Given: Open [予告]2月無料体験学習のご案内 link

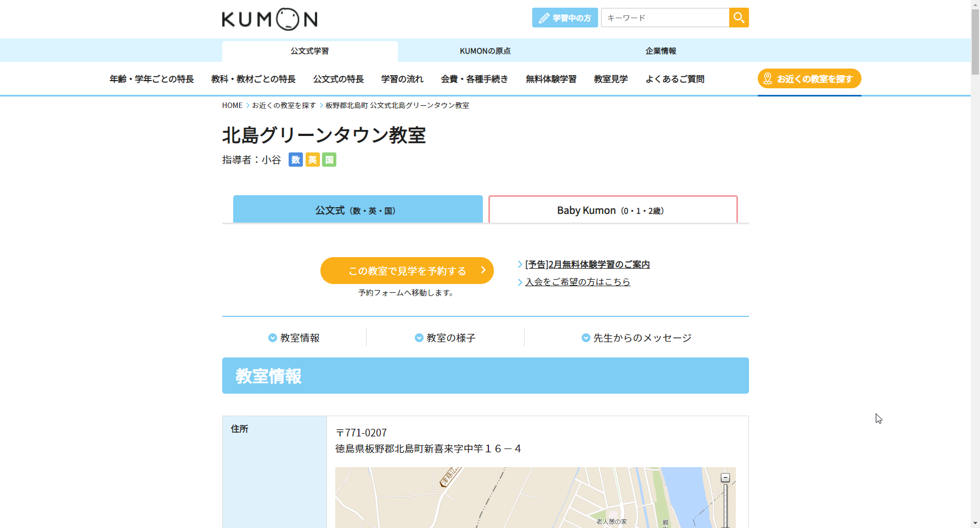Looking at the screenshot, I should coord(587,264).
